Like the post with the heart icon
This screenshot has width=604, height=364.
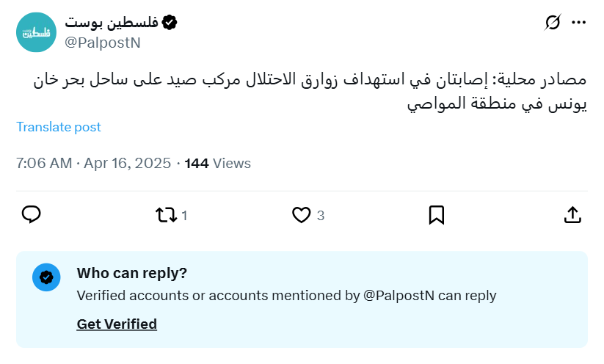[x=301, y=215]
